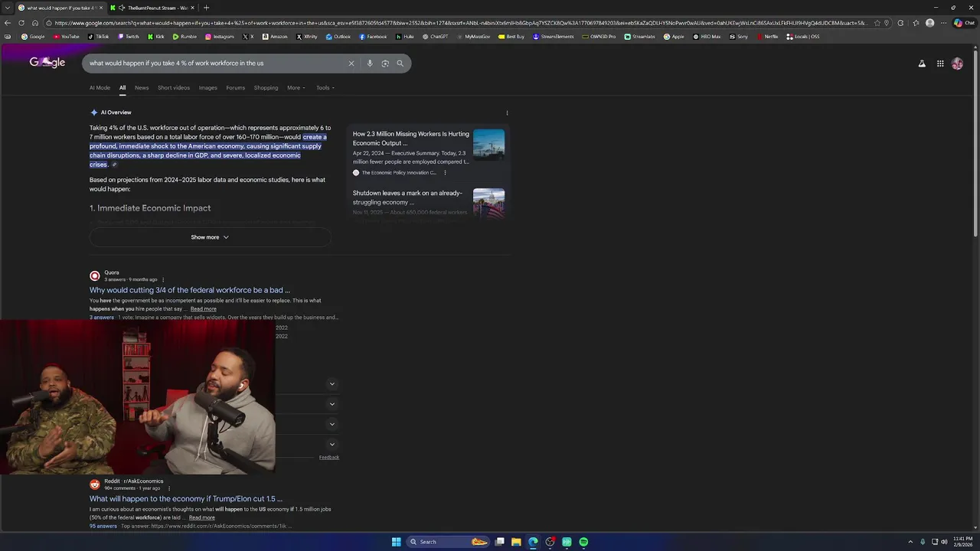Click Read more under Reddit snippet
Screen dimensions: 980x551
201,518
